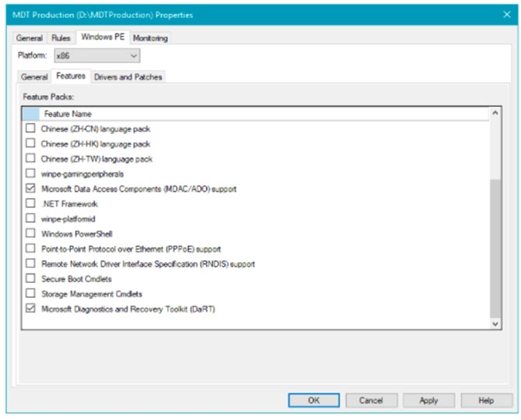Click the blue checkbox column header cell
Viewport: 521px width, 420px height.
pyautogui.click(x=31, y=114)
